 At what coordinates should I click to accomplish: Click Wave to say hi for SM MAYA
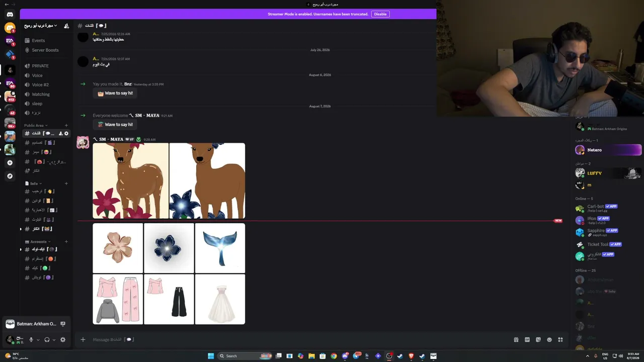116,125
